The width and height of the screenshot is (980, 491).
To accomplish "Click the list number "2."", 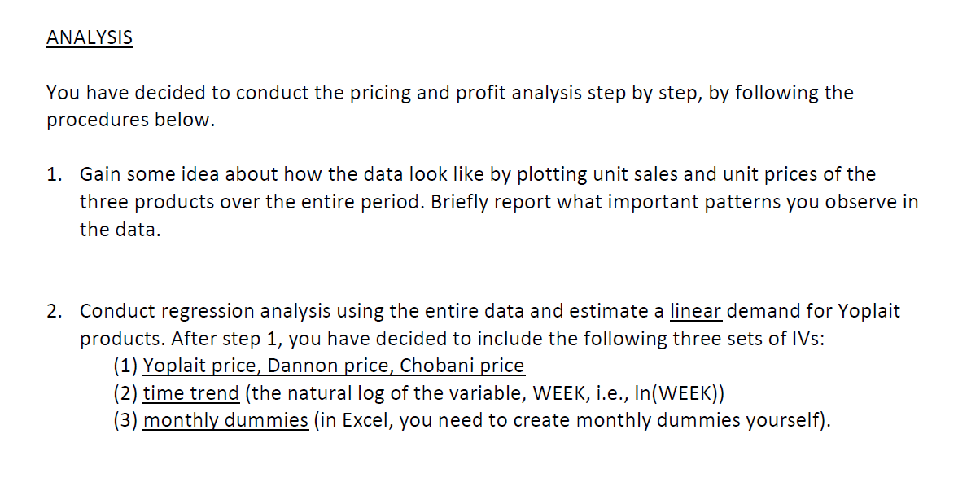I will [x=55, y=311].
